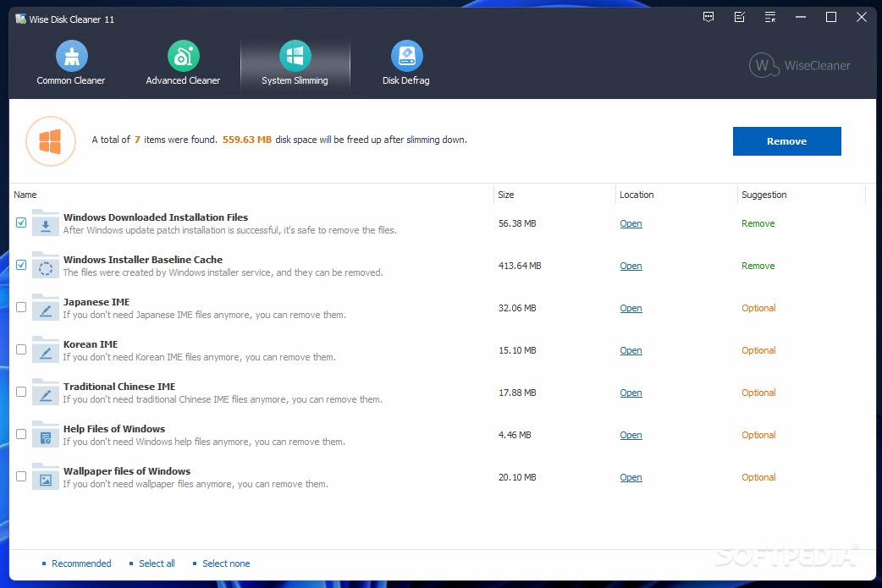Image resolution: width=882 pixels, height=588 pixels.
Task: Click the edit note icon in title bar
Action: tap(740, 18)
